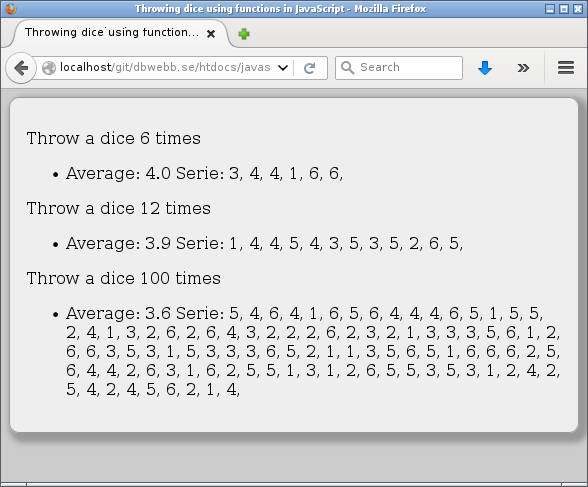Open the Firefox hamburger menu
The height and width of the screenshot is (487, 588).
pyautogui.click(x=566, y=68)
